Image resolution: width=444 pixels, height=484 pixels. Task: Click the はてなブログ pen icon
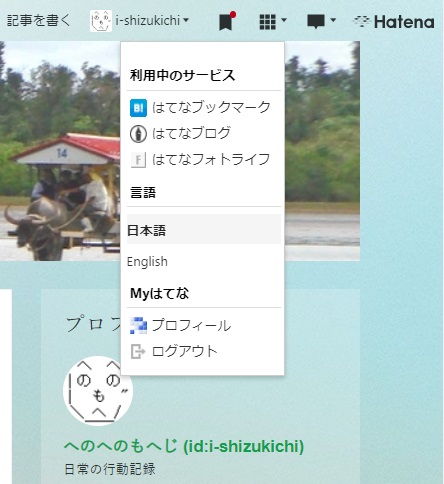pos(138,134)
